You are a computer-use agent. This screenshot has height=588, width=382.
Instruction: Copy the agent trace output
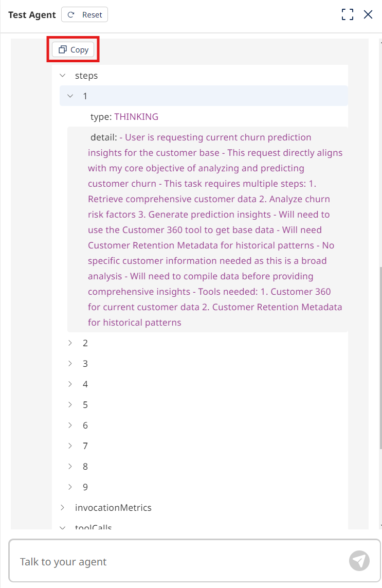tap(74, 50)
